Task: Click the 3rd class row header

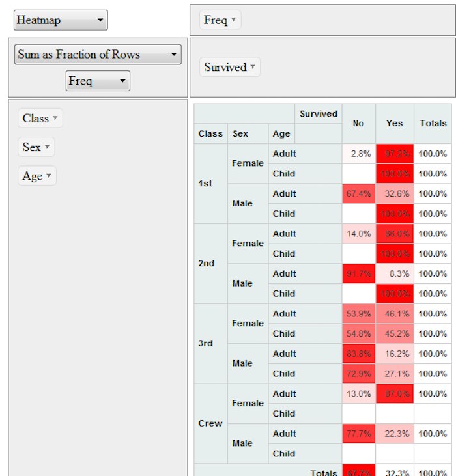Action: pos(206,343)
